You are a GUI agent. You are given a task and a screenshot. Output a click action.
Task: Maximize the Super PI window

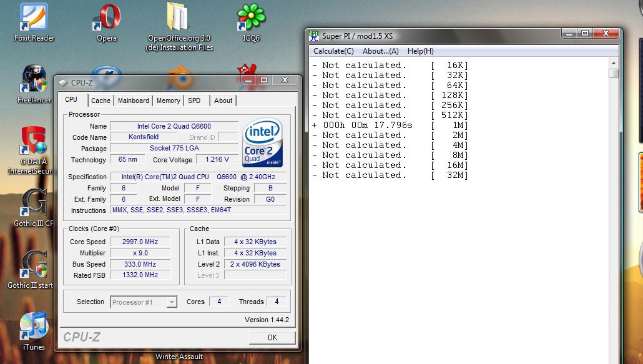(x=585, y=34)
